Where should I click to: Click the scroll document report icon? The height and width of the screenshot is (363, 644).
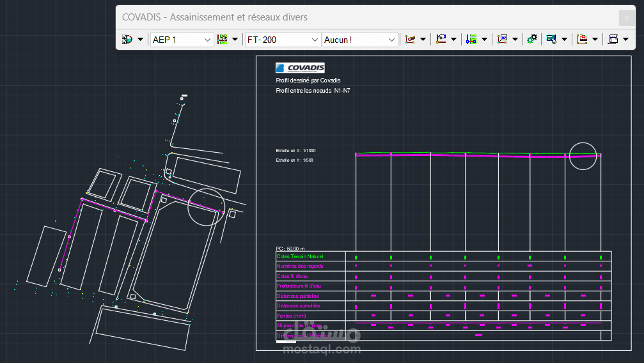pyautogui.click(x=613, y=40)
